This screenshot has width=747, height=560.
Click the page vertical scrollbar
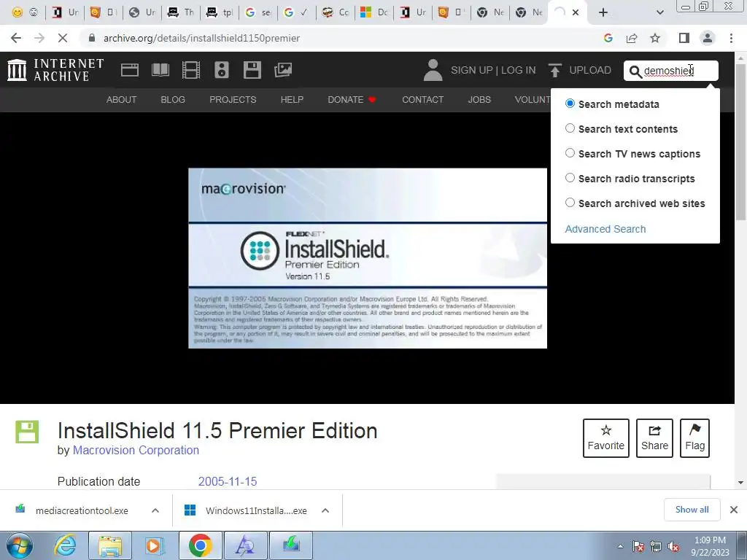tap(740, 142)
